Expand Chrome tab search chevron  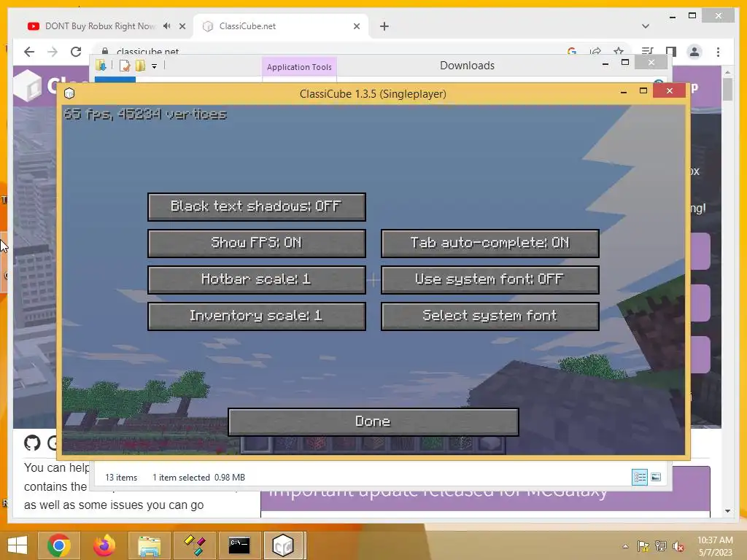pos(646,26)
